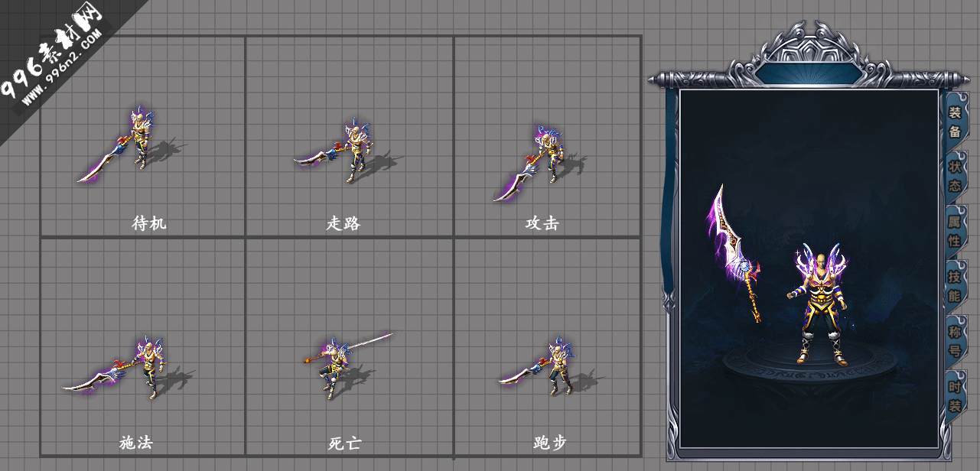Open the 装备 (Equipment) side tab
This screenshot has height=471, width=980.
click(x=956, y=122)
